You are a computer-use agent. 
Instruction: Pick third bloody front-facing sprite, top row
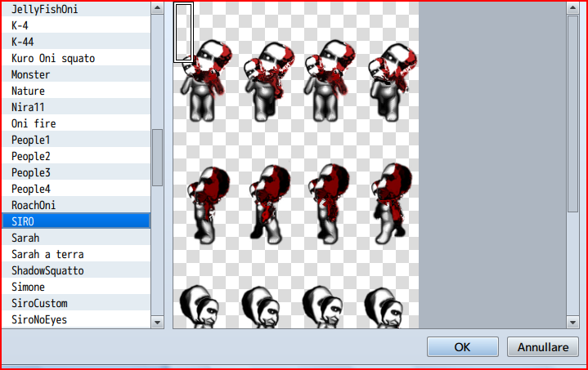pos(330,81)
